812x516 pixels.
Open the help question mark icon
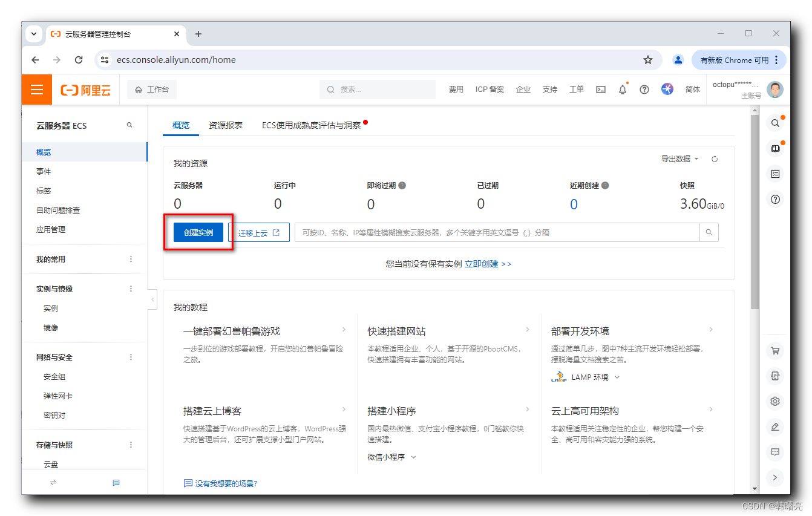click(644, 89)
